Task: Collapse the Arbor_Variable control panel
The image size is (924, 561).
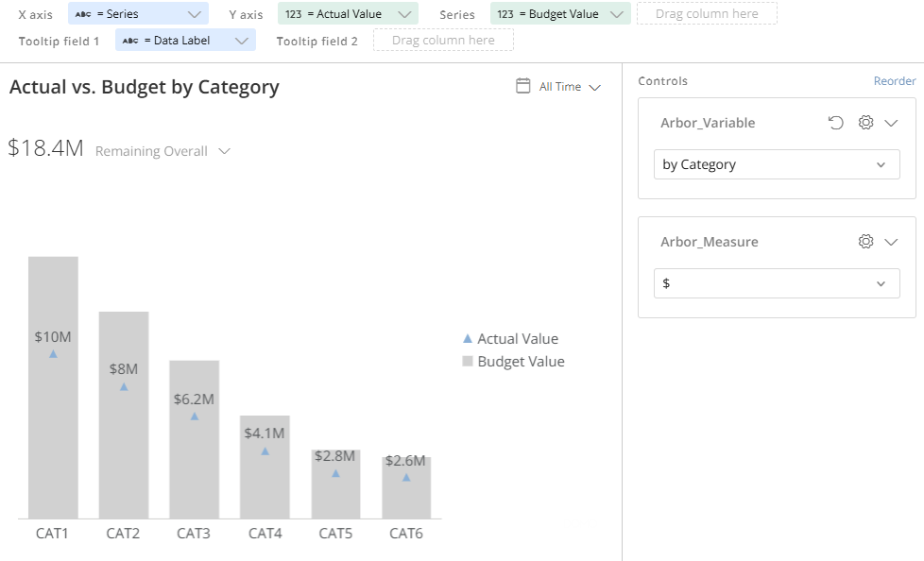Action: 891,123
